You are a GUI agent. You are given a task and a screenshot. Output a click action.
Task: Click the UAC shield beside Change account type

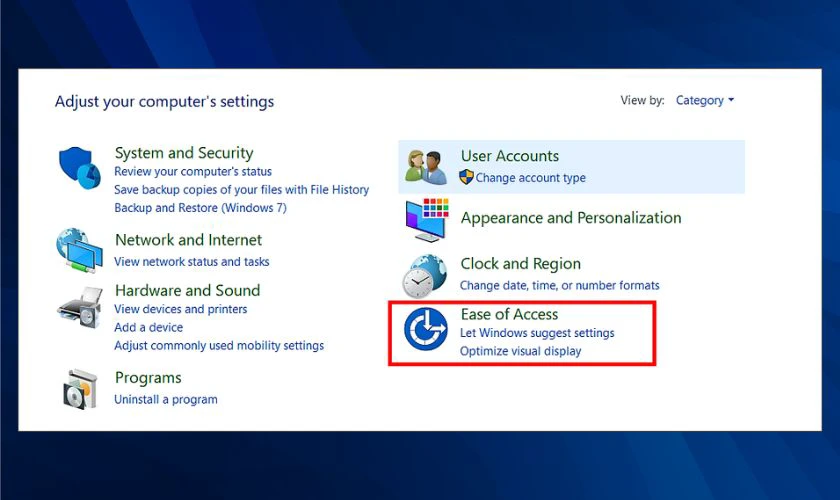point(466,177)
